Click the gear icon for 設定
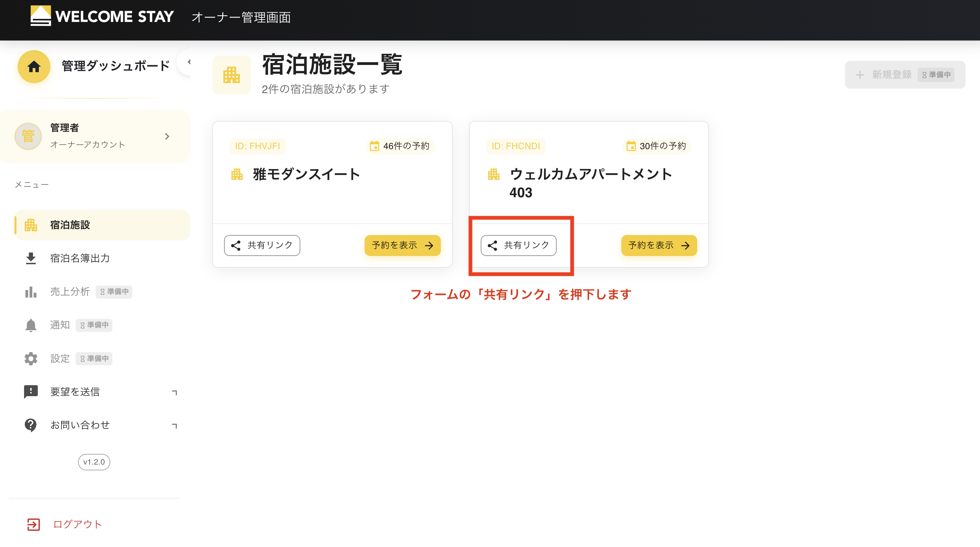This screenshot has height=547, width=980. pyautogui.click(x=31, y=358)
